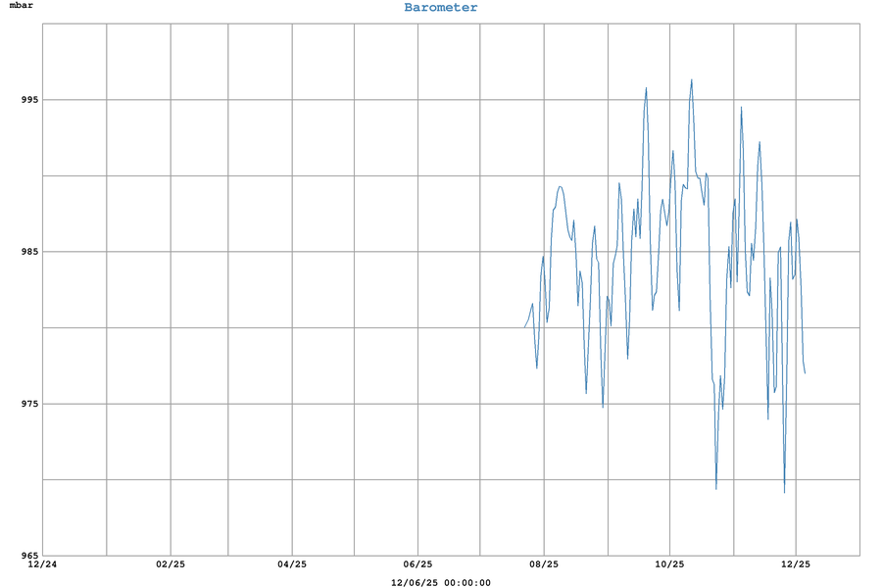882x588 pixels.
Task: Click the 08/25 x-axis date label
Action: click(544, 564)
